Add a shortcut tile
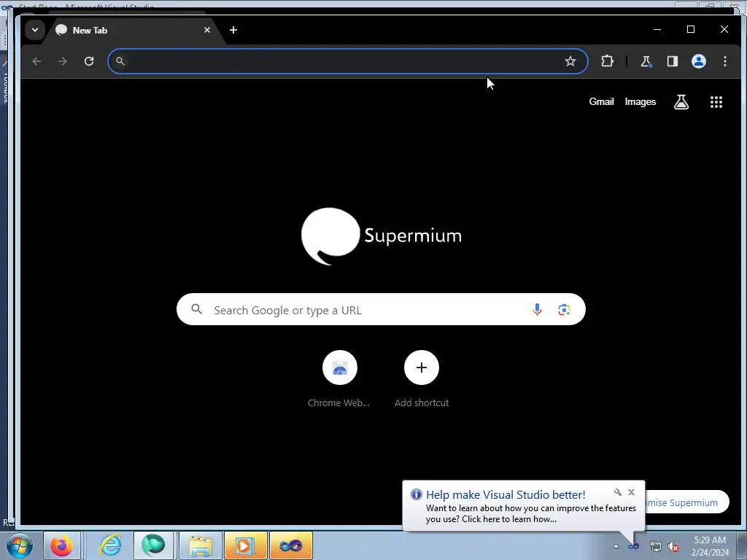 (422, 379)
